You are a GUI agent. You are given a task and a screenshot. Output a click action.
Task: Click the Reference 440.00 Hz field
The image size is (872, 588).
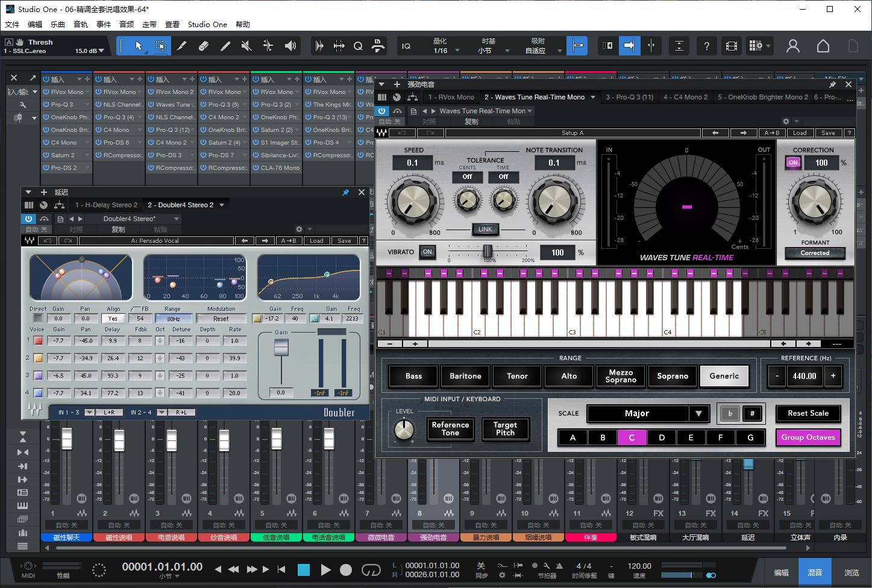point(804,376)
